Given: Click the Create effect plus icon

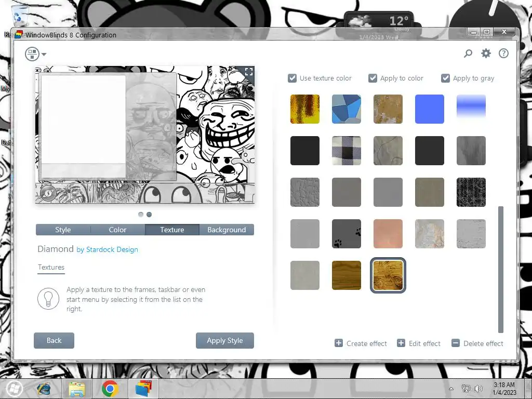Looking at the screenshot, I should (338, 343).
